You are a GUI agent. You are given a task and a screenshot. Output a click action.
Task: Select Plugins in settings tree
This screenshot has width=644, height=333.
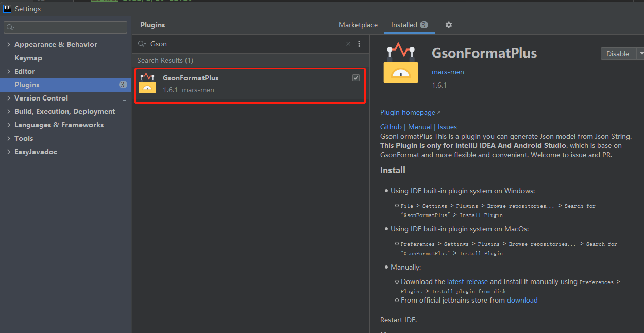point(65,85)
